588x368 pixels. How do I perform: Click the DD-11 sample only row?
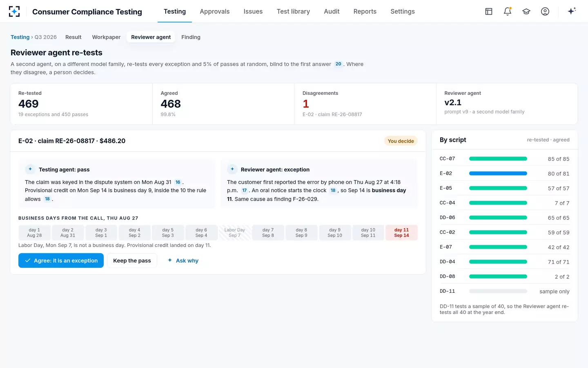point(505,291)
